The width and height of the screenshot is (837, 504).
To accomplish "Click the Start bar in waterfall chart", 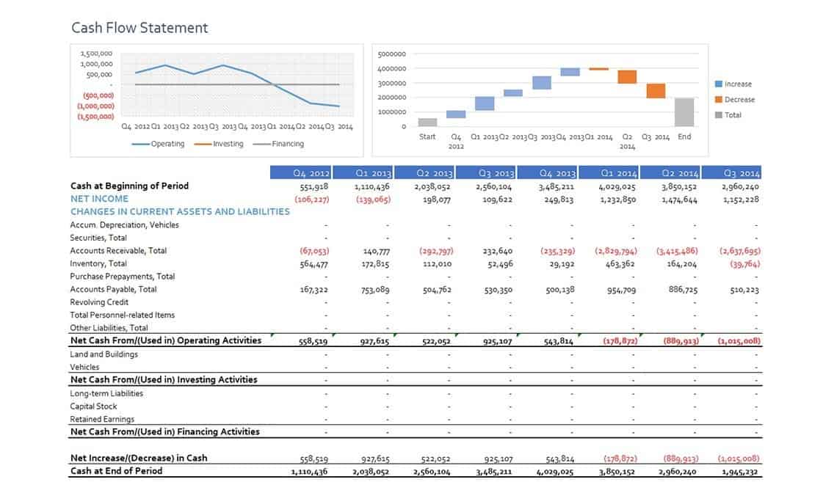I will pos(427,122).
